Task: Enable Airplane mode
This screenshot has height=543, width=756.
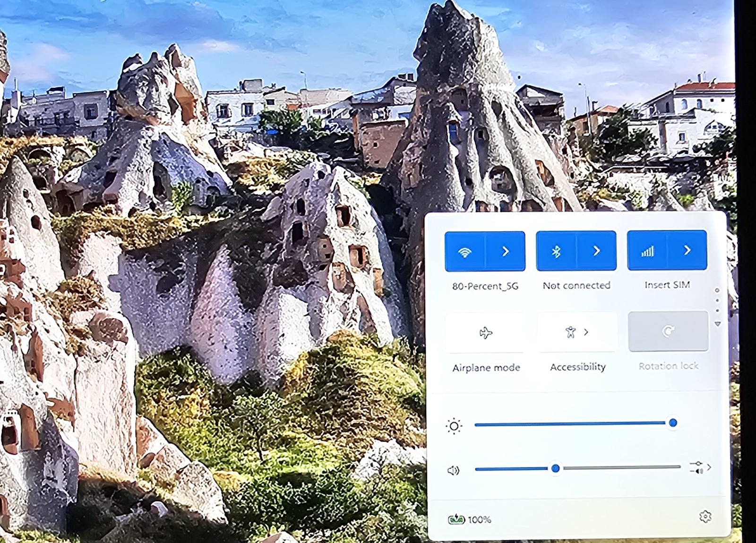Action: pos(485,333)
